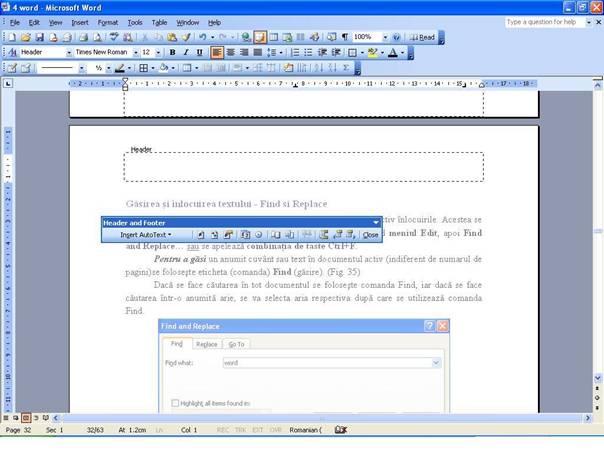
Task: Click the Align Left icon
Action: pos(217,52)
